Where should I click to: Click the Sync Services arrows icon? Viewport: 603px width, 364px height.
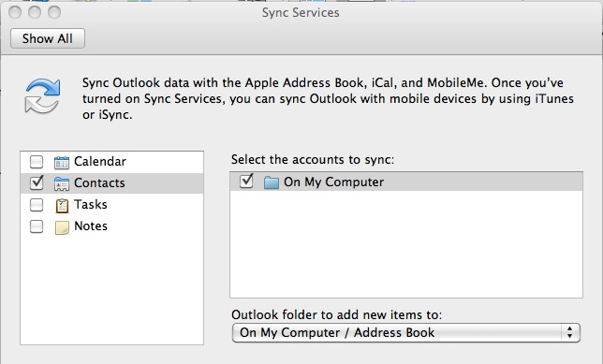point(42,96)
